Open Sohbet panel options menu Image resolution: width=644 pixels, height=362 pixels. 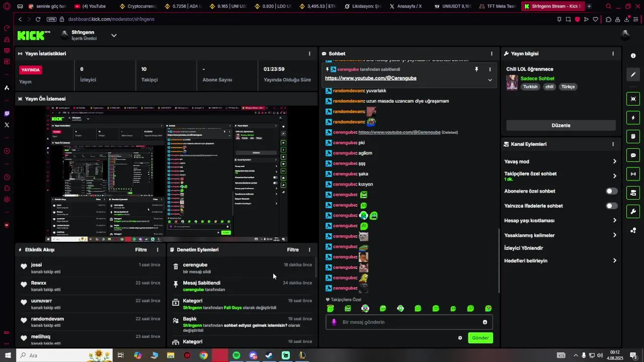click(x=492, y=53)
